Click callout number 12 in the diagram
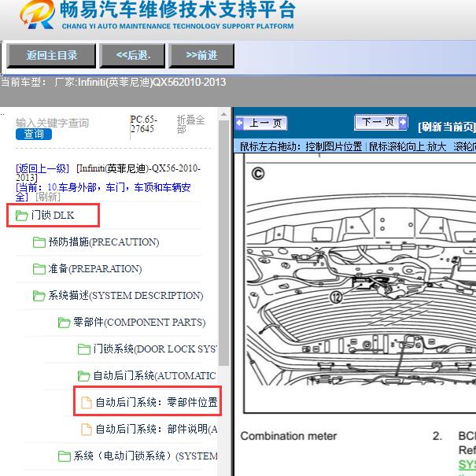 coord(336,297)
